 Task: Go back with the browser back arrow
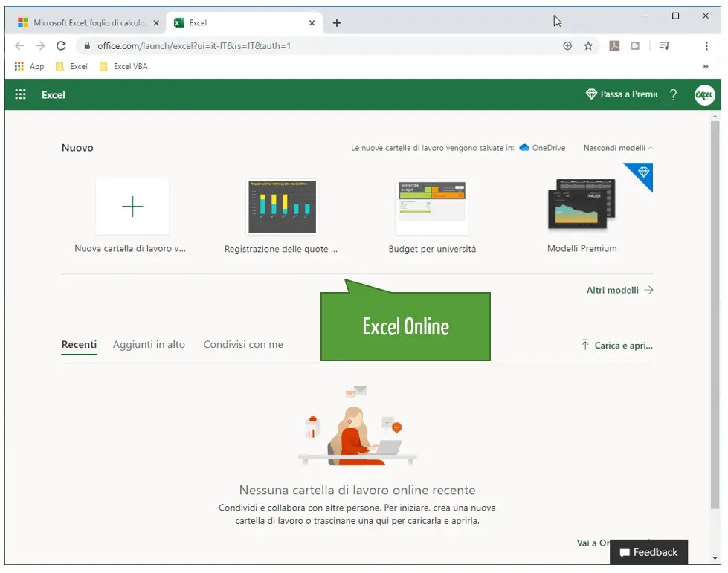click(19, 45)
